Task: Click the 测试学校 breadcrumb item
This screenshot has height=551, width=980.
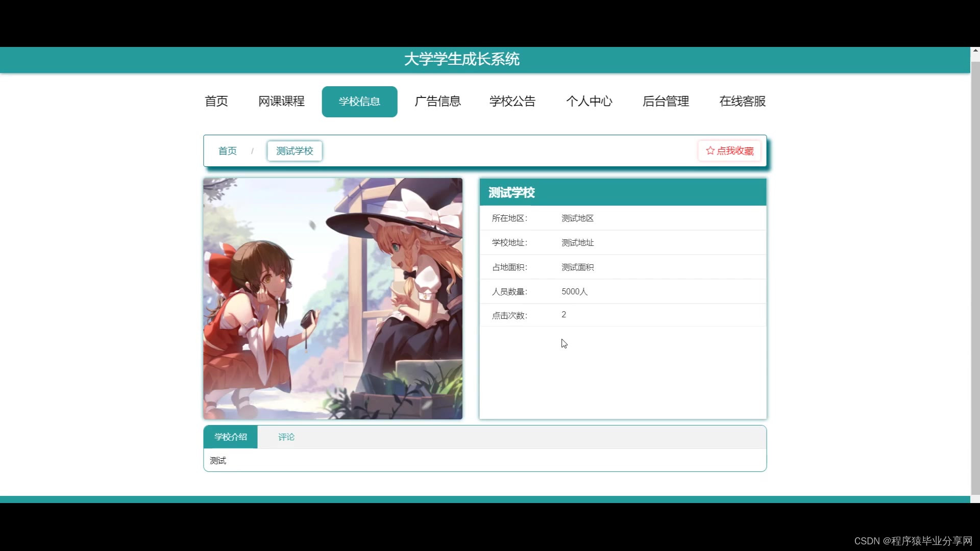Action: point(295,151)
